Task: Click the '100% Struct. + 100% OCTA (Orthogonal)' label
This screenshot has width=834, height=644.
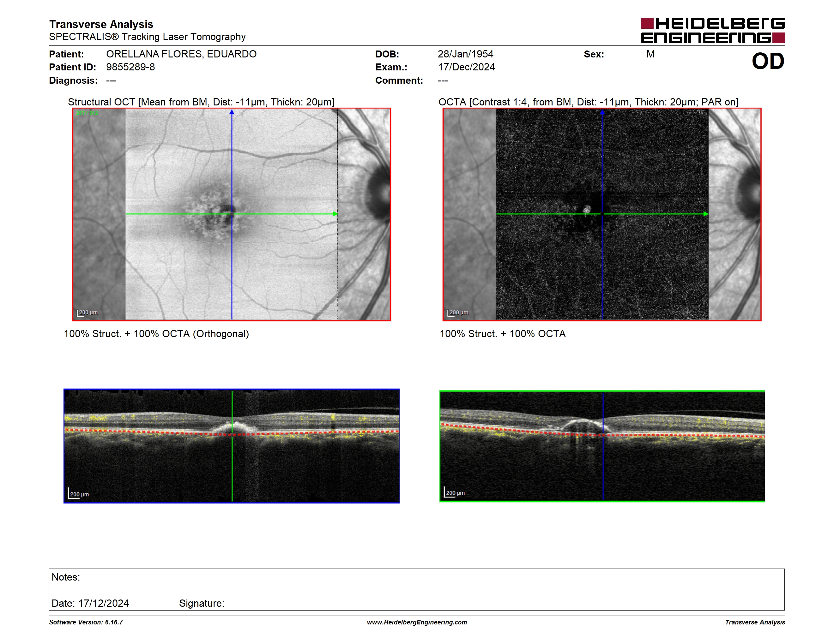Action: click(x=156, y=334)
